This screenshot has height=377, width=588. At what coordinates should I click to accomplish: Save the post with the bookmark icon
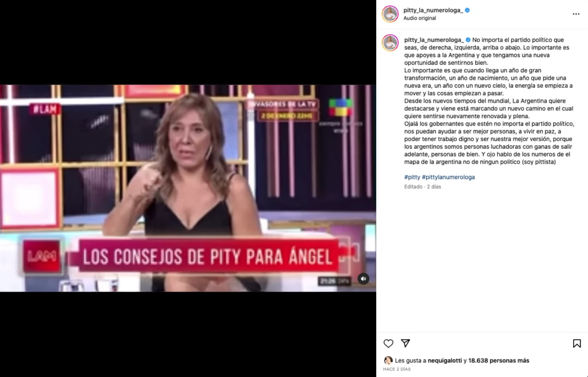click(x=577, y=343)
